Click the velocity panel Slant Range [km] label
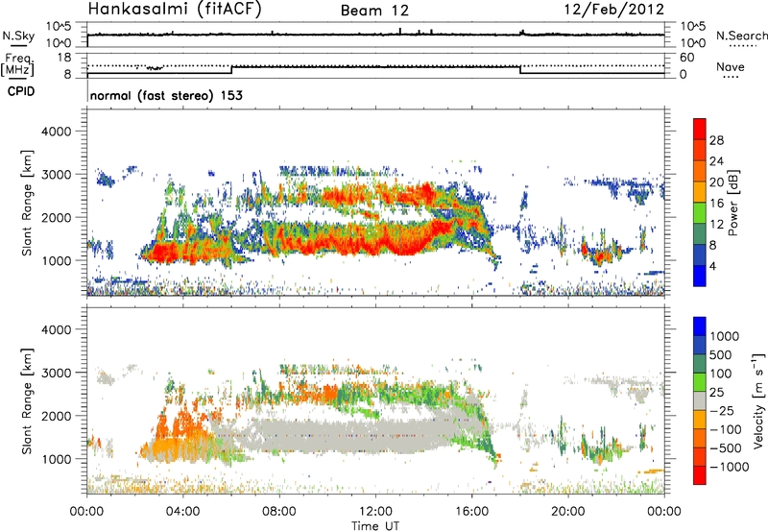768x532 pixels. click(27, 401)
